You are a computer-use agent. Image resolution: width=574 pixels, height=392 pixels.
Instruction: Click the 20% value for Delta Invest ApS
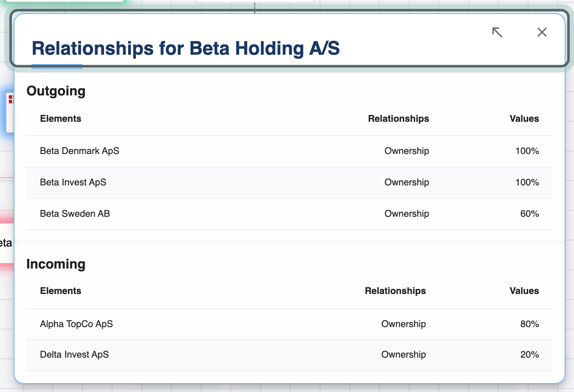(x=530, y=355)
